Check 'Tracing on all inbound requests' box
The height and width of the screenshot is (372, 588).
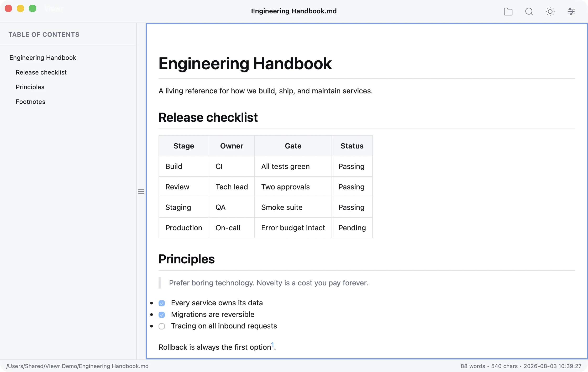point(162,326)
